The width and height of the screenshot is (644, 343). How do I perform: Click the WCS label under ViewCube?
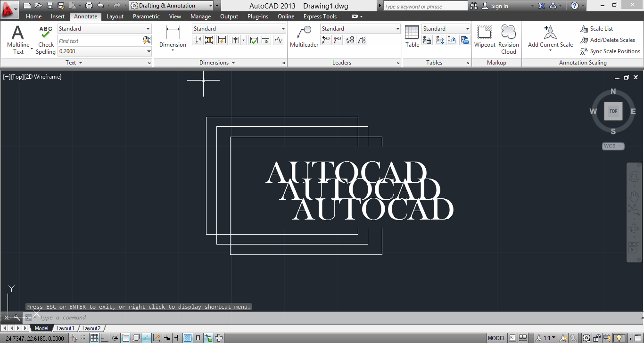[613, 146]
